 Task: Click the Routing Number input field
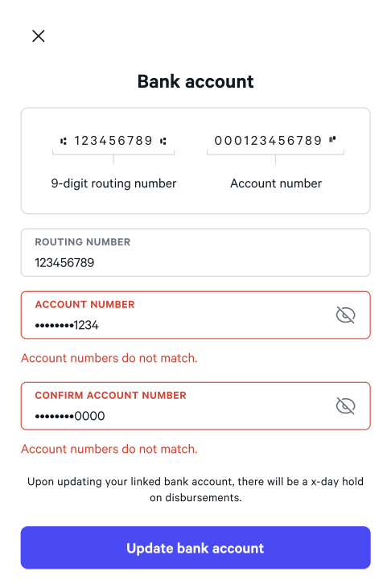tap(196, 253)
